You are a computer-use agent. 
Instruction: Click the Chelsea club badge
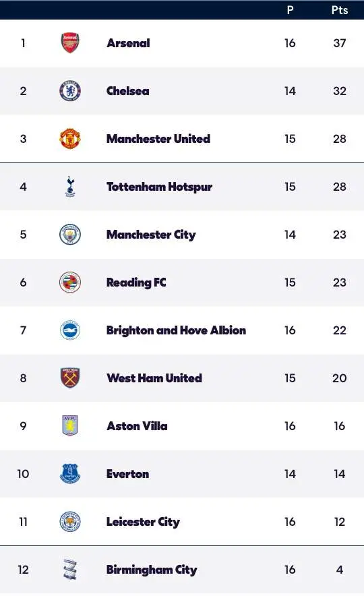coord(70,91)
